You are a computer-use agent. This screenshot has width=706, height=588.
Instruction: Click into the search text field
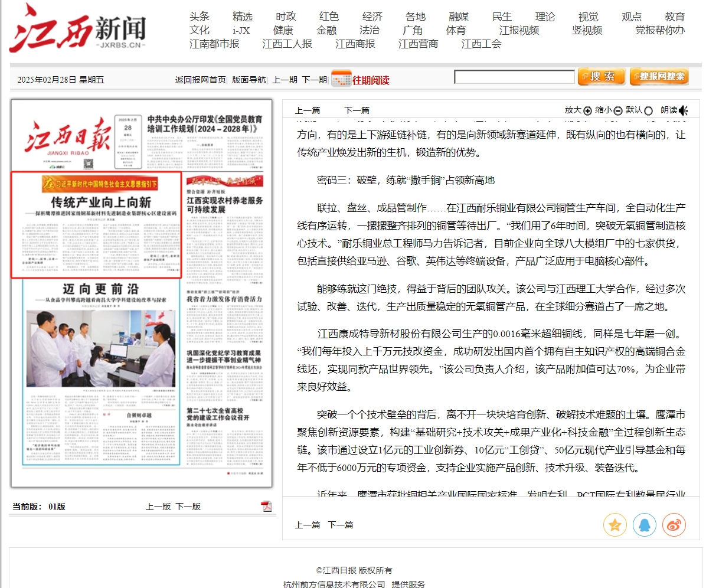(x=514, y=77)
